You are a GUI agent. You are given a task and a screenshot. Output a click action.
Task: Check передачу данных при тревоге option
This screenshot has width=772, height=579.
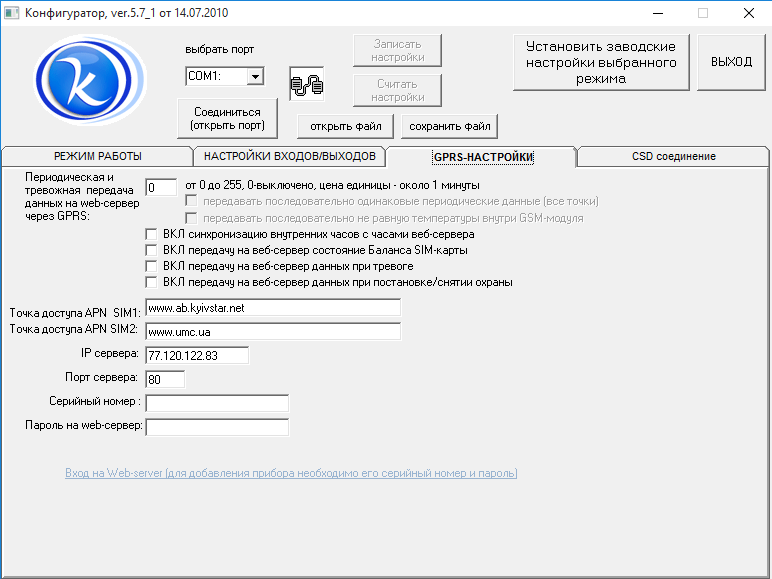coord(152,266)
